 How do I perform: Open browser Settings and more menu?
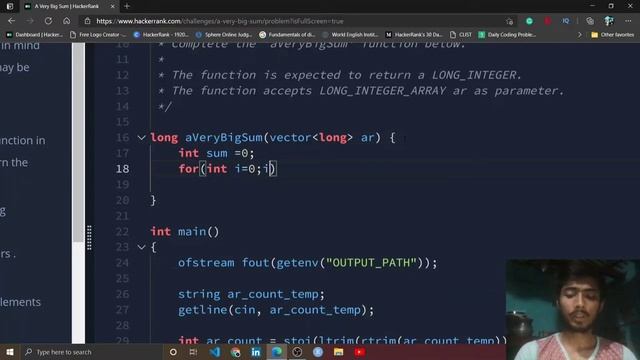click(628, 21)
